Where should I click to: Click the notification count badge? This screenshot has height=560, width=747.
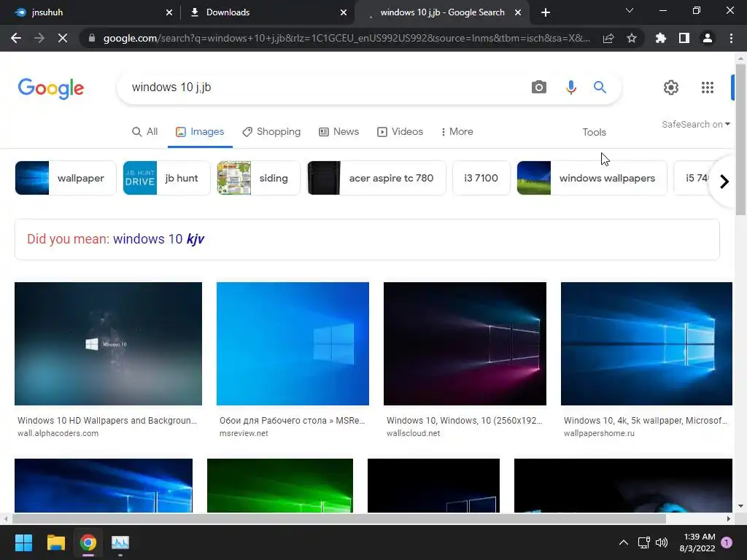(x=727, y=542)
